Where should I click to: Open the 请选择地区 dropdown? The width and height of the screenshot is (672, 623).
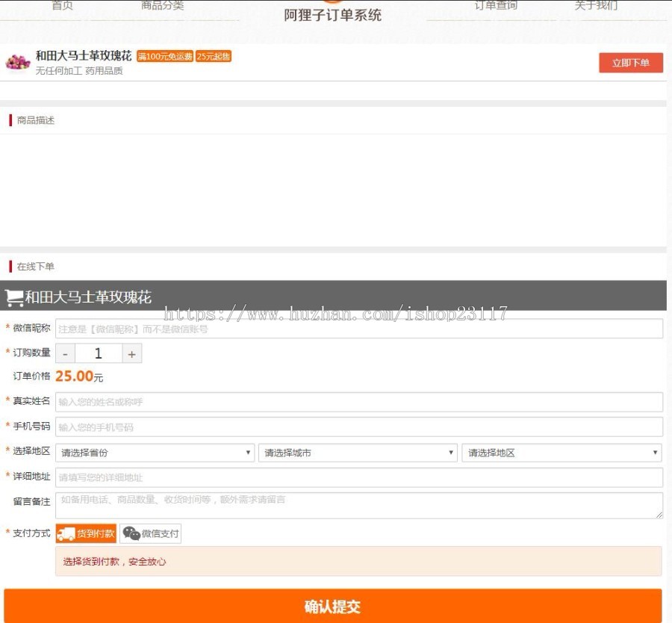point(561,453)
